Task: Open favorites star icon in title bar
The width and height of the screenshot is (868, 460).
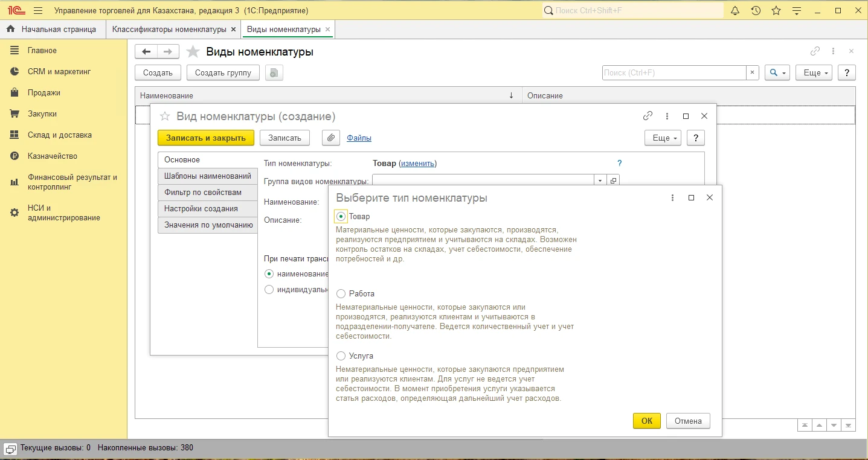Action: (776, 11)
